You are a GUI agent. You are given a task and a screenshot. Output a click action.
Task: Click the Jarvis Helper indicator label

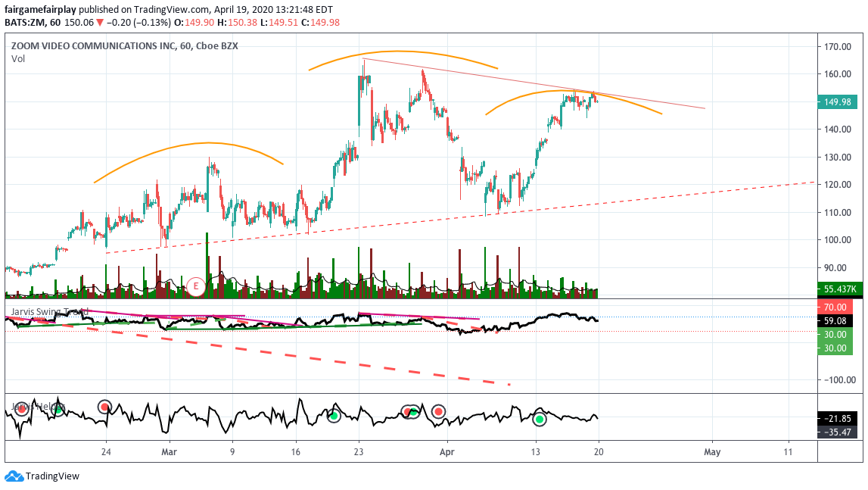tap(38, 407)
